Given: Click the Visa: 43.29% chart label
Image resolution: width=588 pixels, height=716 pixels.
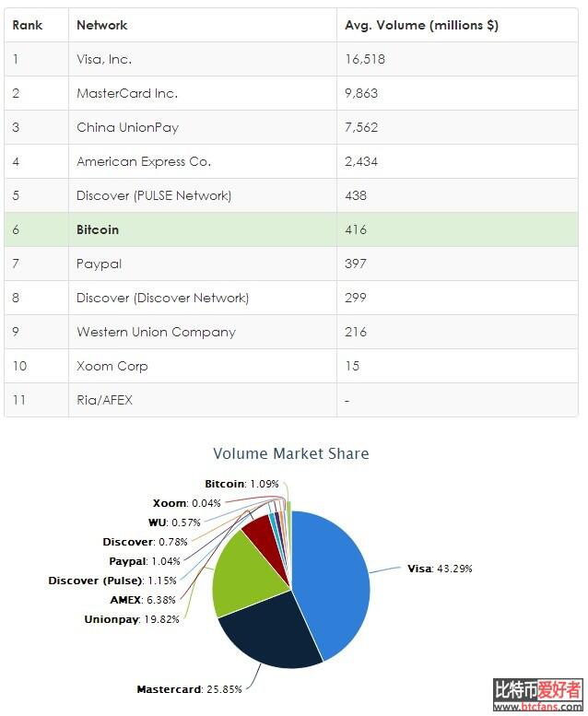Looking at the screenshot, I should [x=440, y=569].
